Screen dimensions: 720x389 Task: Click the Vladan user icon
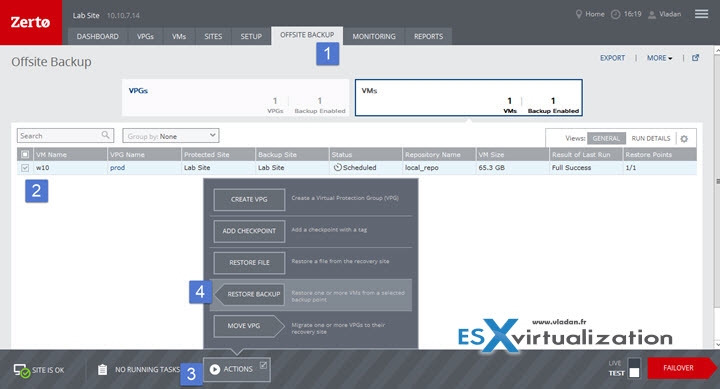tap(652, 15)
